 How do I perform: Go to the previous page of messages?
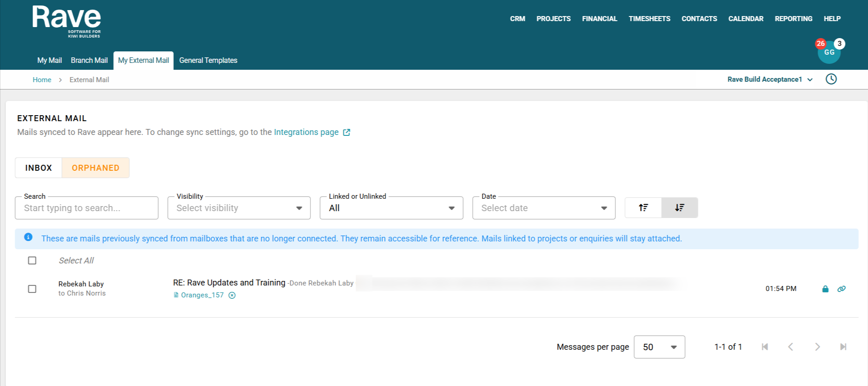tap(791, 347)
